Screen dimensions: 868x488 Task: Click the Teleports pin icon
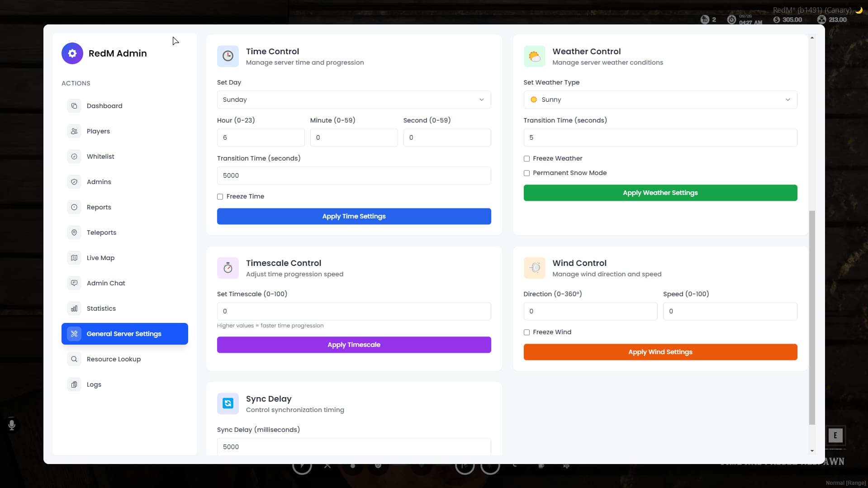(74, 232)
